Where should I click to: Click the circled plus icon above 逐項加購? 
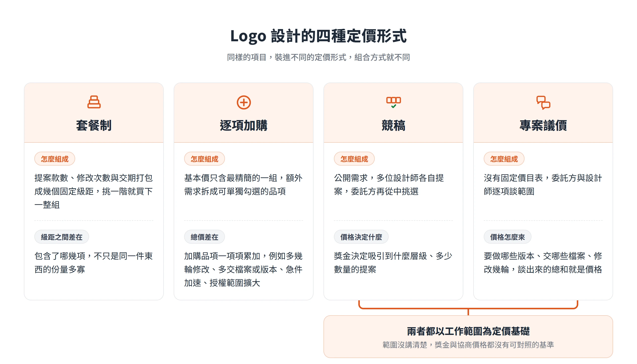244,102
